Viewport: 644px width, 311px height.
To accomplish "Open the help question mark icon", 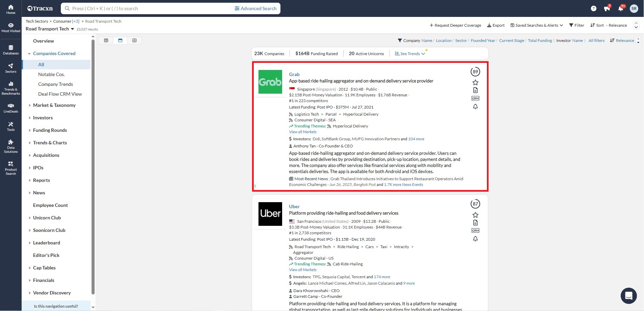I will [x=593, y=9].
